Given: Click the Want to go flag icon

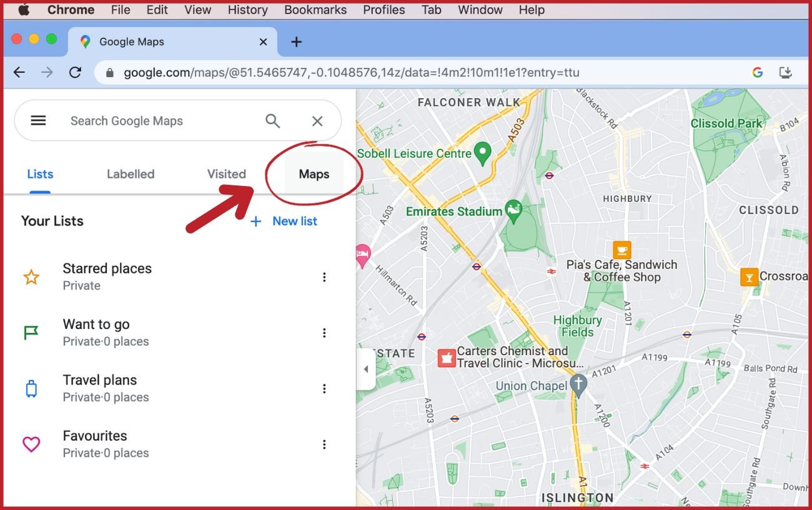Looking at the screenshot, I should coord(31,333).
